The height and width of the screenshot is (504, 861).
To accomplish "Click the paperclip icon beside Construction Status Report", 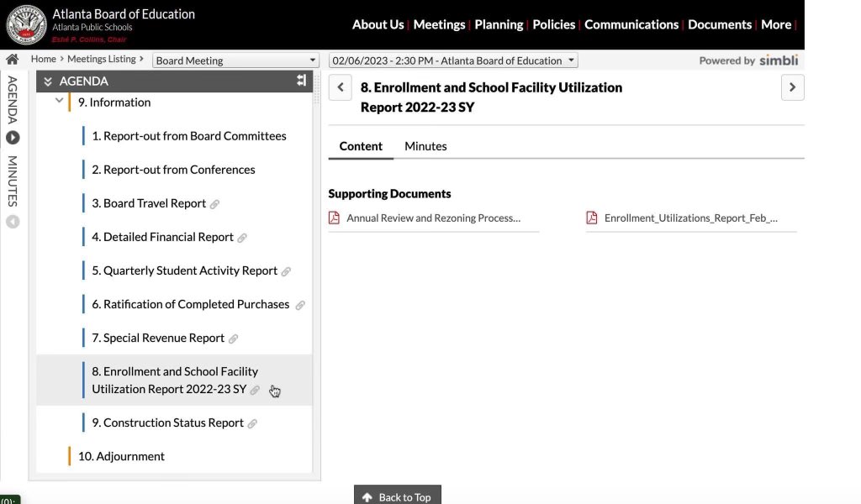I will 252,423.
